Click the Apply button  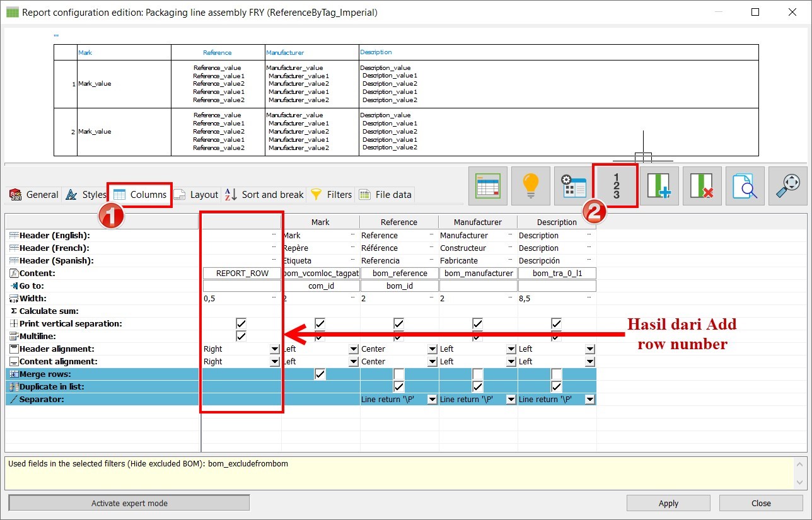668,503
